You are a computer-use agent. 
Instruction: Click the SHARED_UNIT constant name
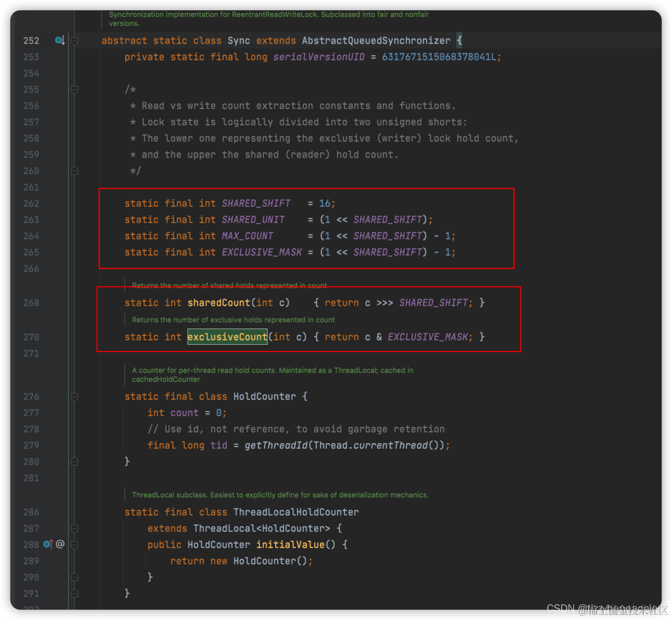[x=253, y=220]
